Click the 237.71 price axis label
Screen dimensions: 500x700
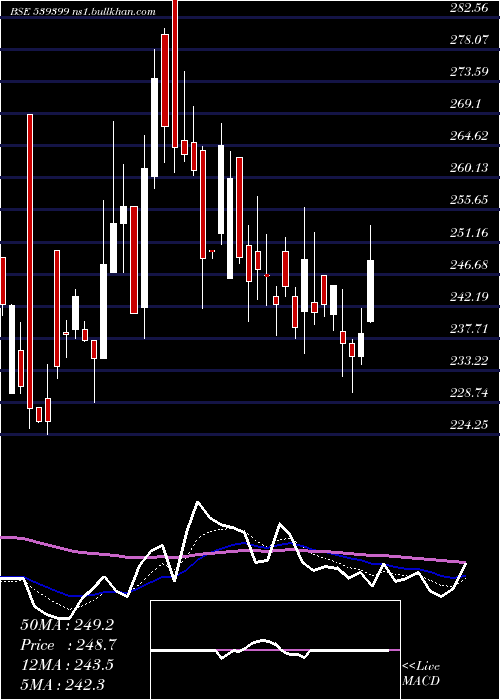pos(469,329)
